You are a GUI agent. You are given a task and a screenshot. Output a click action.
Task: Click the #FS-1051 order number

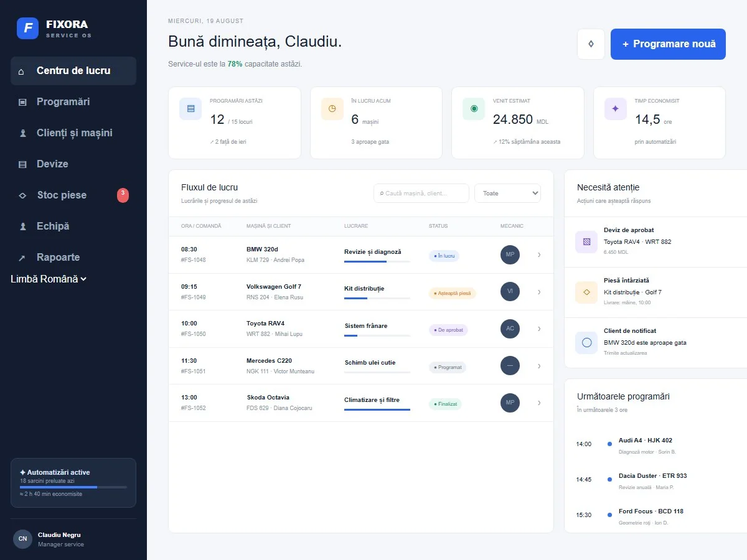[x=194, y=371]
